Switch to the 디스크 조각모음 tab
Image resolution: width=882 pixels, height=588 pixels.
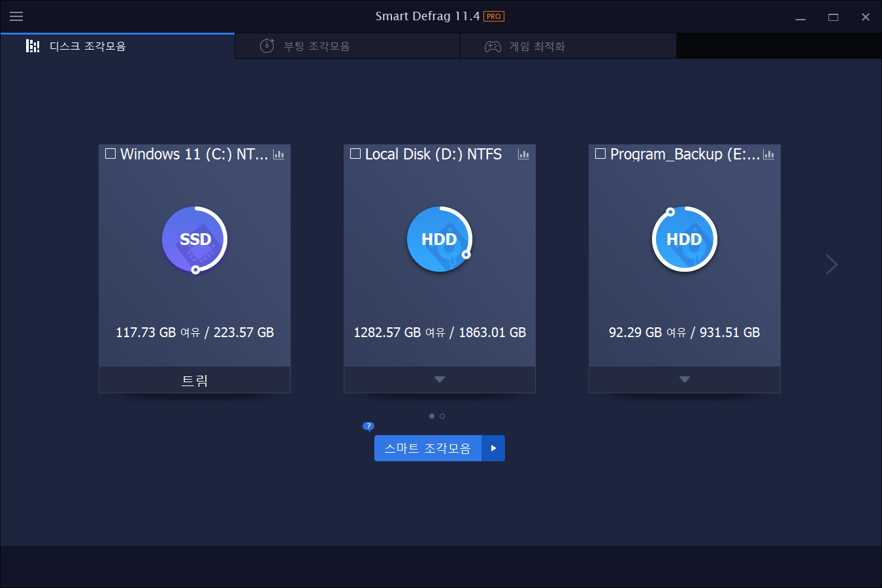118,46
